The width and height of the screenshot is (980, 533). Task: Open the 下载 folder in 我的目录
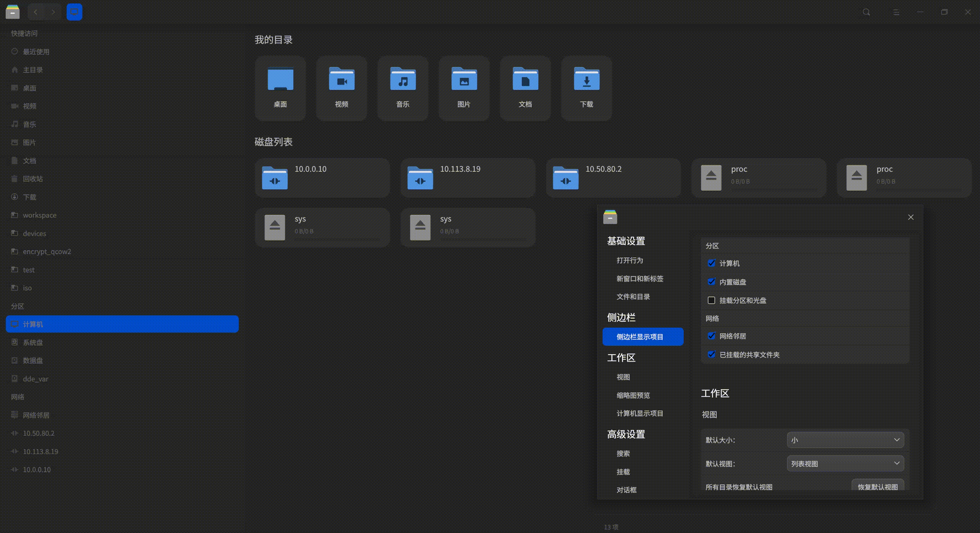pyautogui.click(x=586, y=88)
